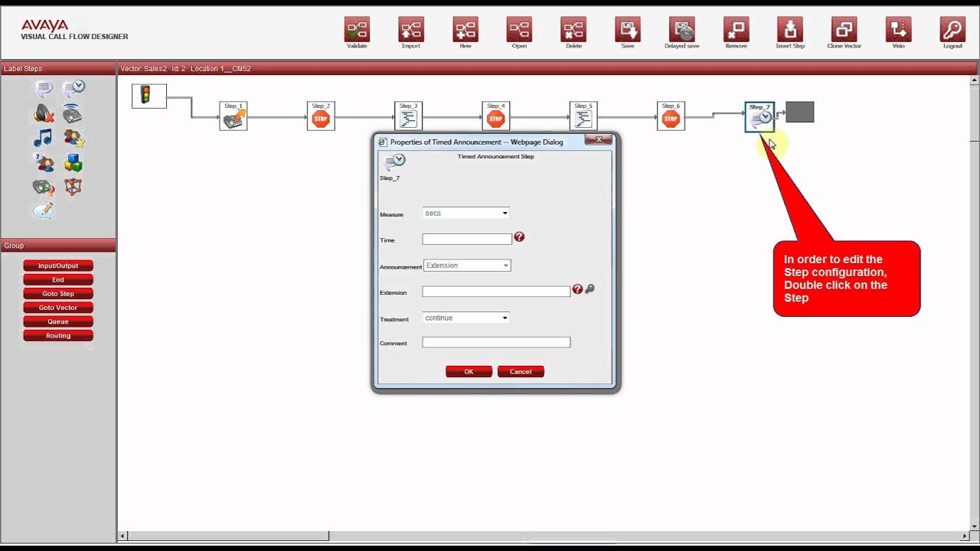Click the vertical scrollbar up arrow
Image resolution: width=980 pixels, height=551 pixels.
974,79
